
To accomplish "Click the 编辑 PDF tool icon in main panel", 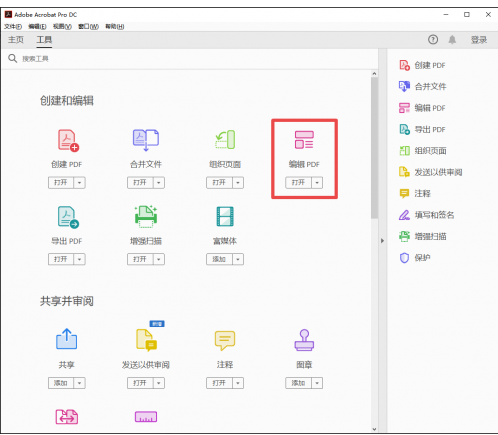I will point(304,140).
